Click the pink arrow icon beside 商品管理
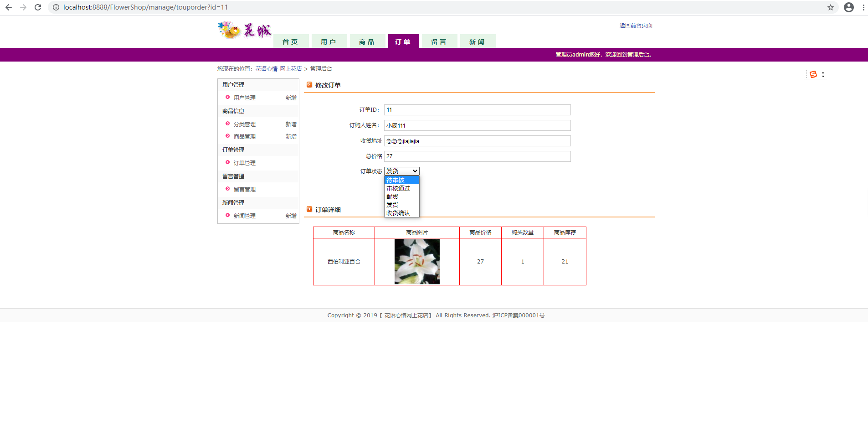 228,136
